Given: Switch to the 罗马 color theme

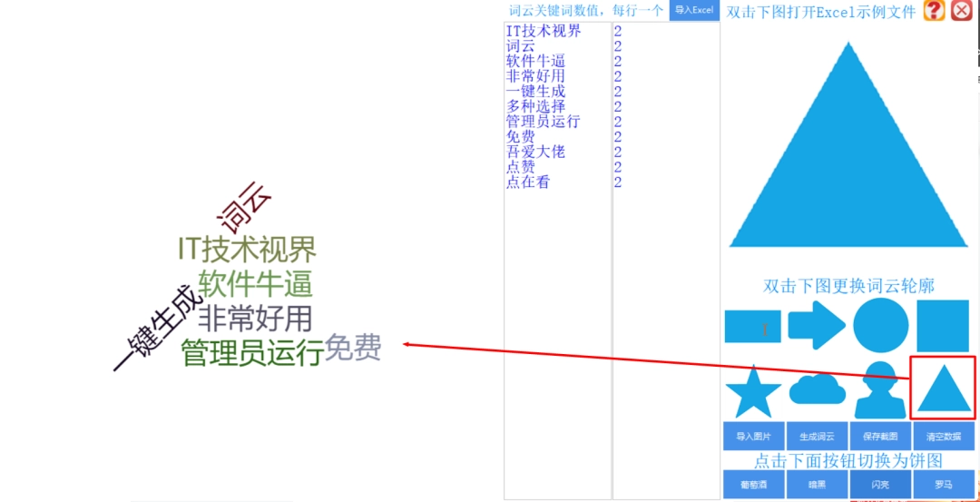Looking at the screenshot, I should coord(943,485).
